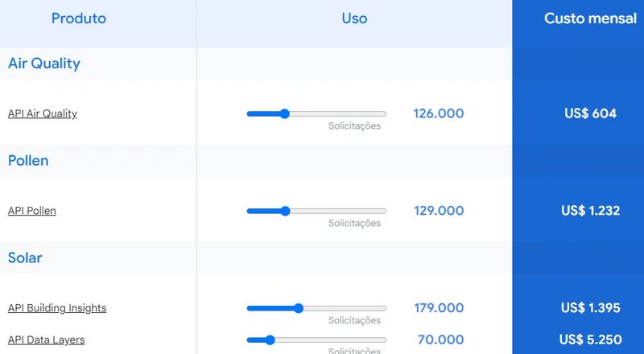The width and height of the screenshot is (644, 354).
Task: Click the API Pollen slider handle
Action: point(285,211)
